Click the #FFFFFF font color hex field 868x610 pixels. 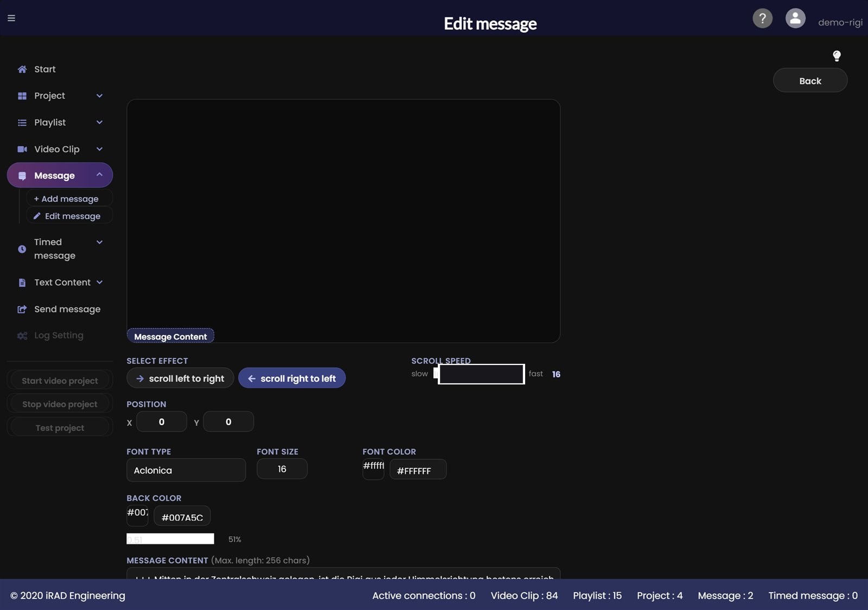[418, 470]
